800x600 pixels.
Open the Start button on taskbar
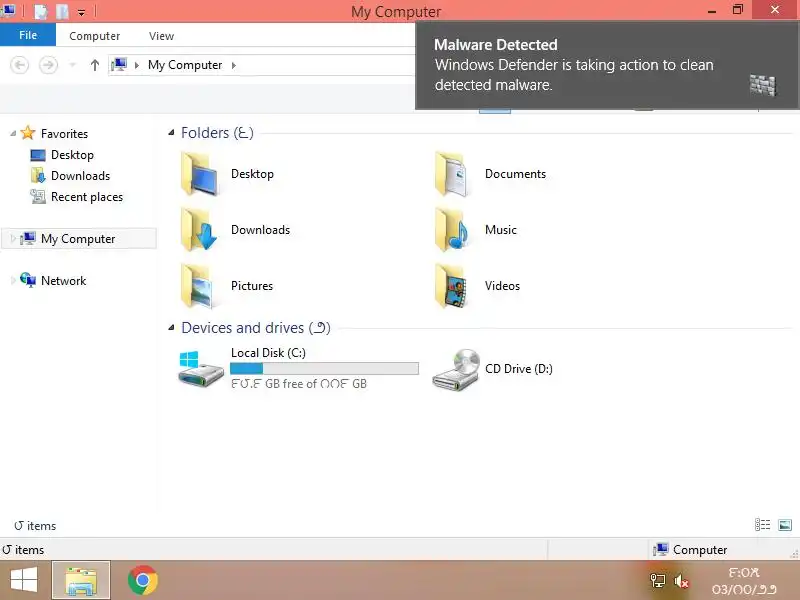(x=24, y=580)
